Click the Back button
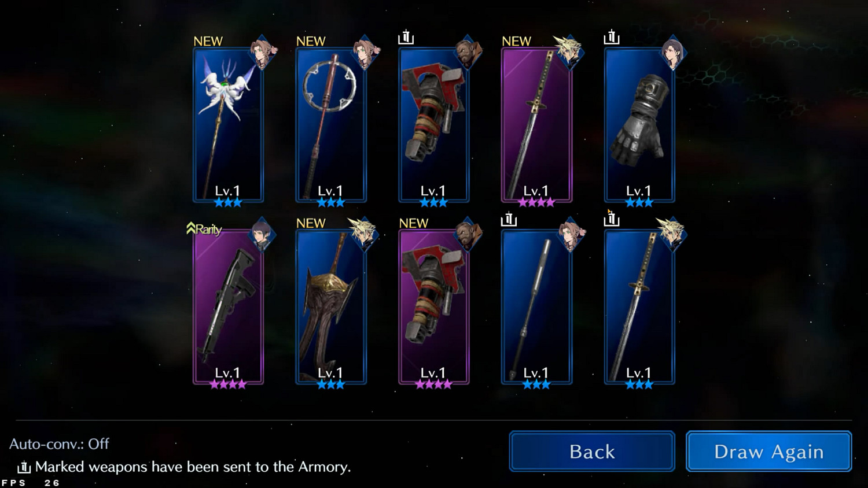Screen dimensions: 868x488 [592, 452]
